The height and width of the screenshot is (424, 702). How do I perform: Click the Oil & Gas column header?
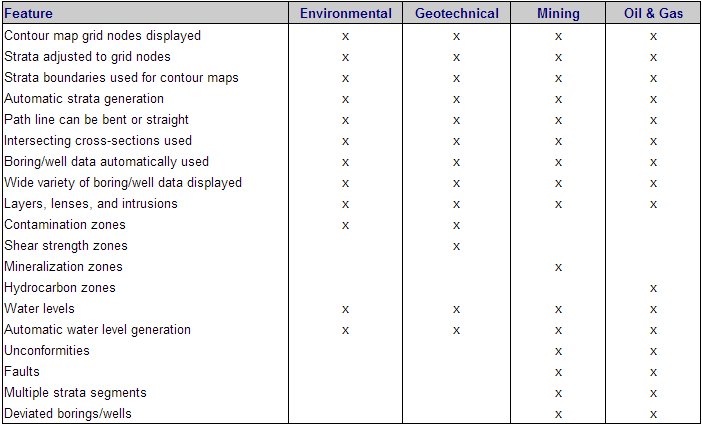tap(653, 13)
